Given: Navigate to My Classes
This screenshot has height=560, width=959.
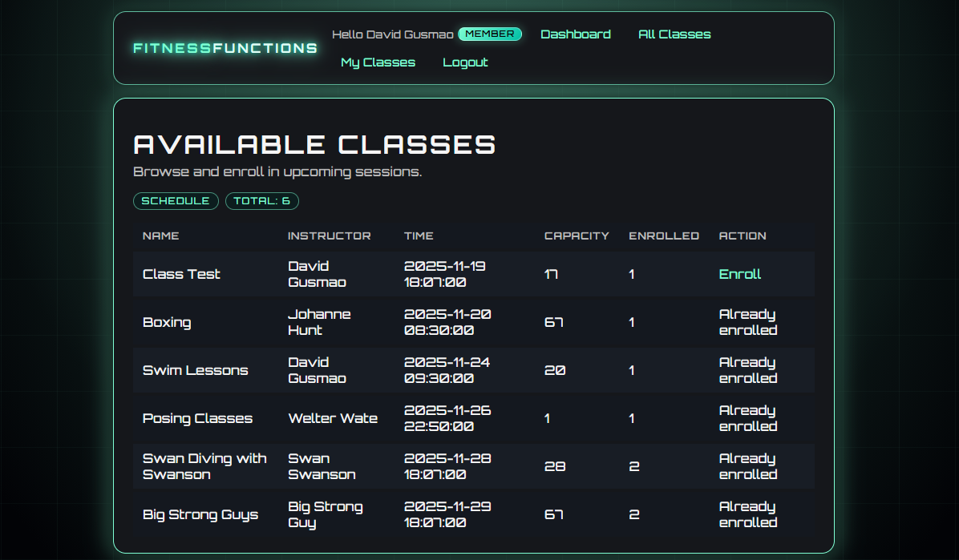Looking at the screenshot, I should (x=378, y=62).
